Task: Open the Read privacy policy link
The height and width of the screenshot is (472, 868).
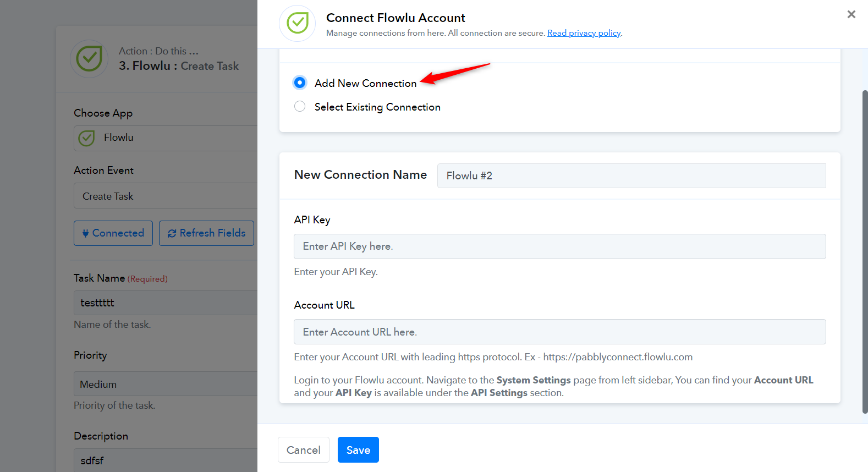Action: pyautogui.click(x=584, y=33)
